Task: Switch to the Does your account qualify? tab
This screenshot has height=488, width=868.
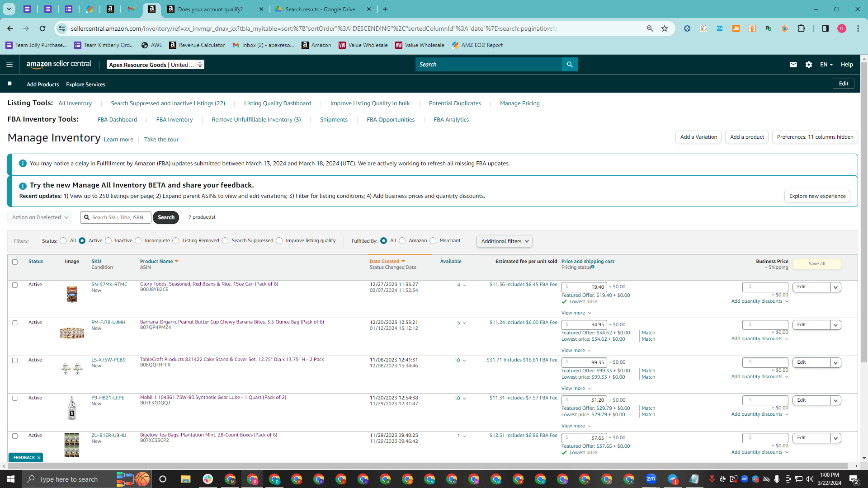Action: 215,9
